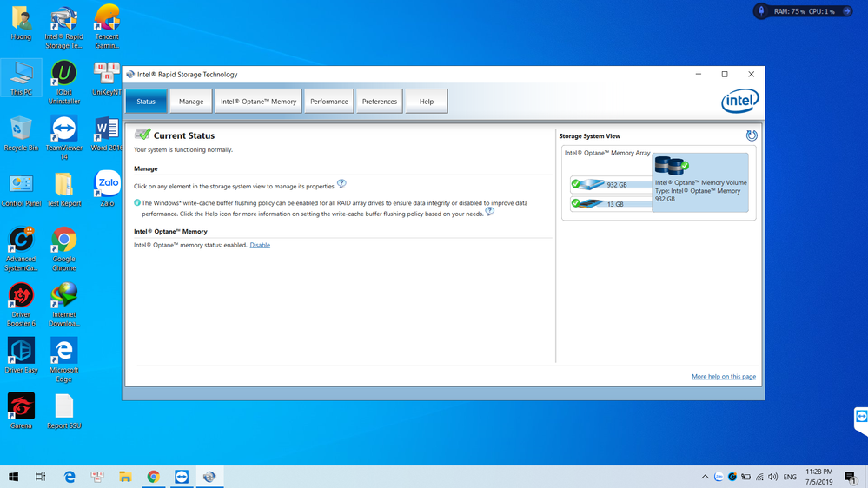Select the Status button
This screenshot has height=488, width=868.
pos(146,102)
